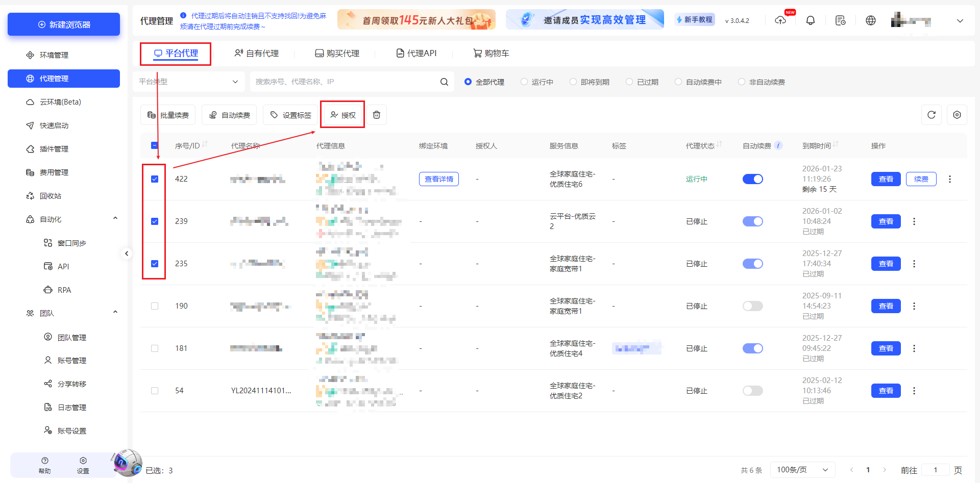Switch to the 自有代理 tab
Screen dimensions: 980x483
coord(257,53)
